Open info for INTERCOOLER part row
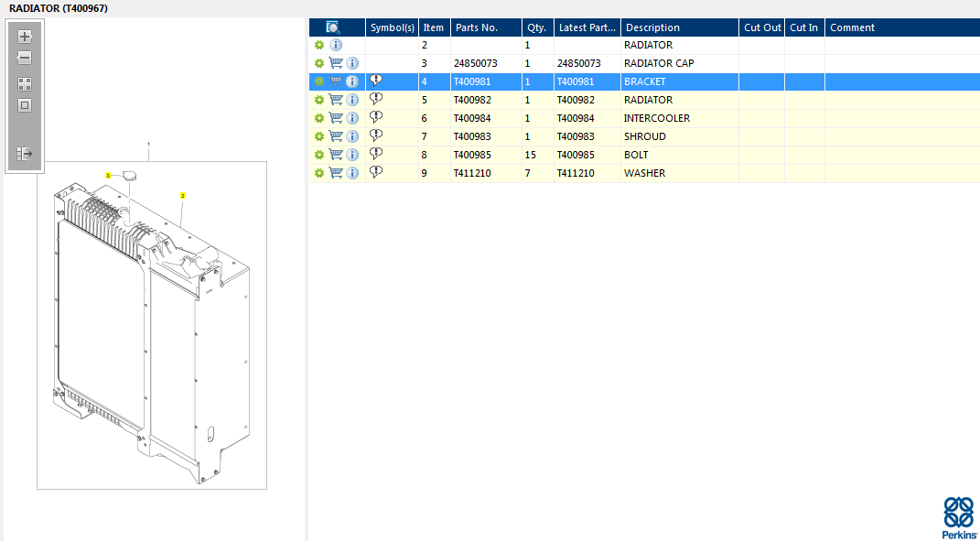The height and width of the screenshot is (541, 980). tap(352, 118)
